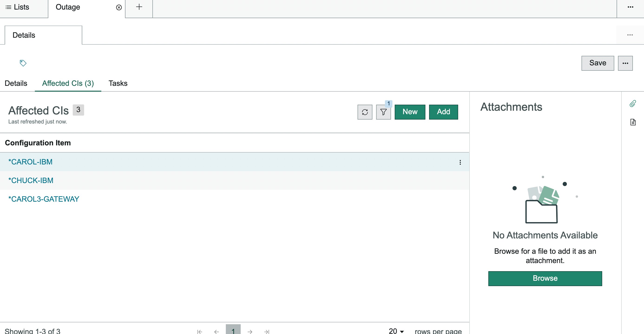Open the *CAROL3-GATEWAY configuration item
This screenshot has height=334, width=644.
[x=44, y=199]
